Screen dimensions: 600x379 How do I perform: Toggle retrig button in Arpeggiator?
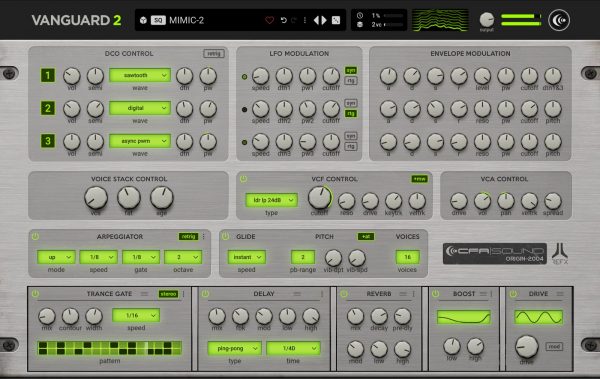[x=188, y=237]
